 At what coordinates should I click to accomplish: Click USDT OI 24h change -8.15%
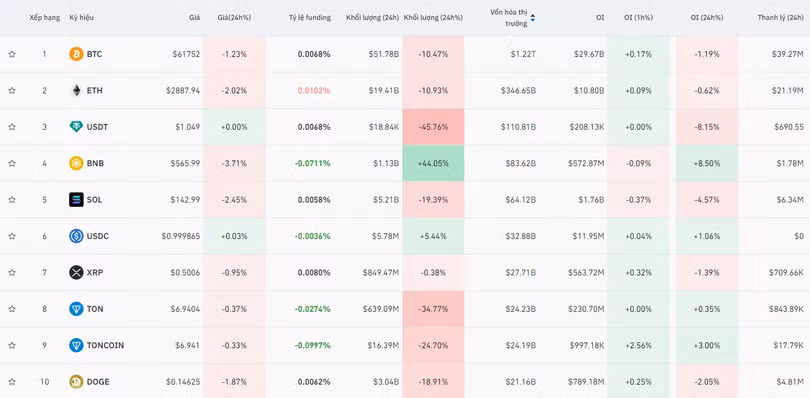point(706,127)
